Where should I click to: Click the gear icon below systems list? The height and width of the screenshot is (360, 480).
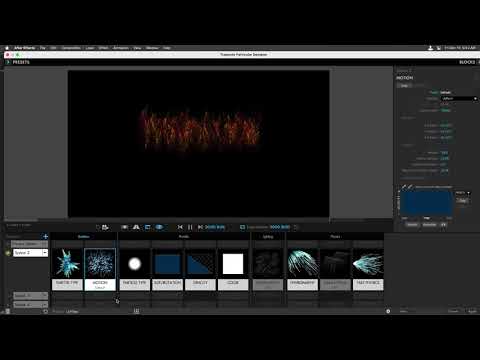45,311
